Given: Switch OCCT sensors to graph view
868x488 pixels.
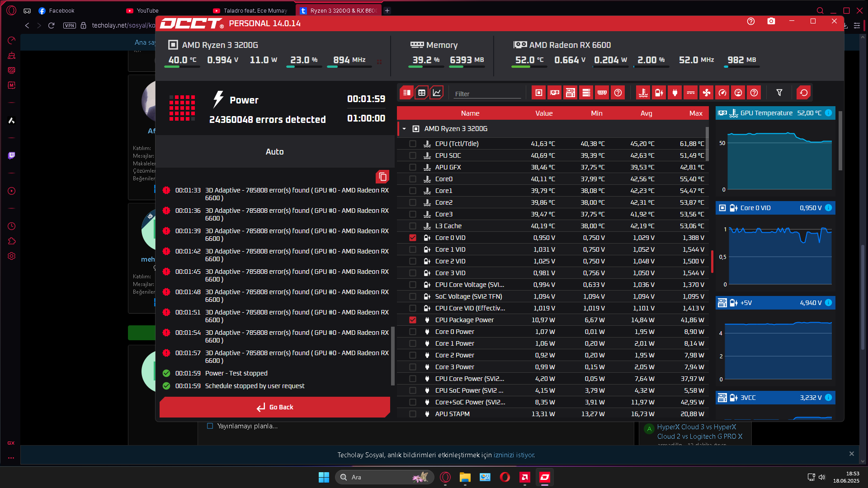Looking at the screenshot, I should 437,93.
